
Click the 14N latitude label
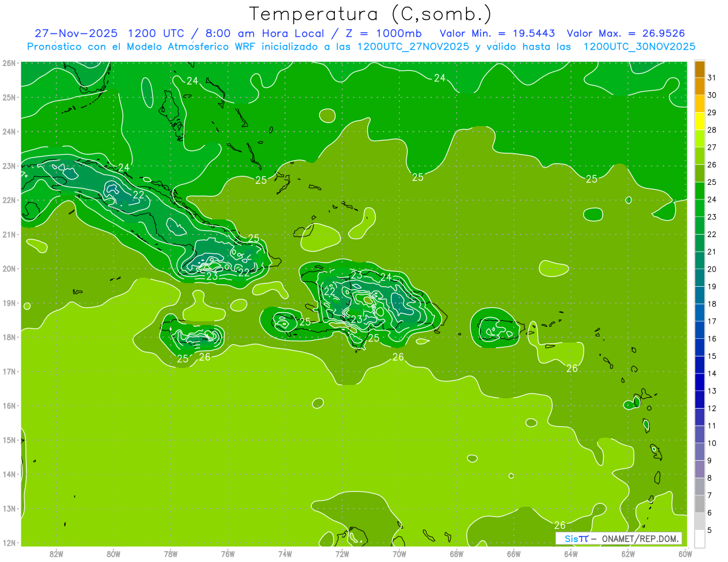click(8, 474)
